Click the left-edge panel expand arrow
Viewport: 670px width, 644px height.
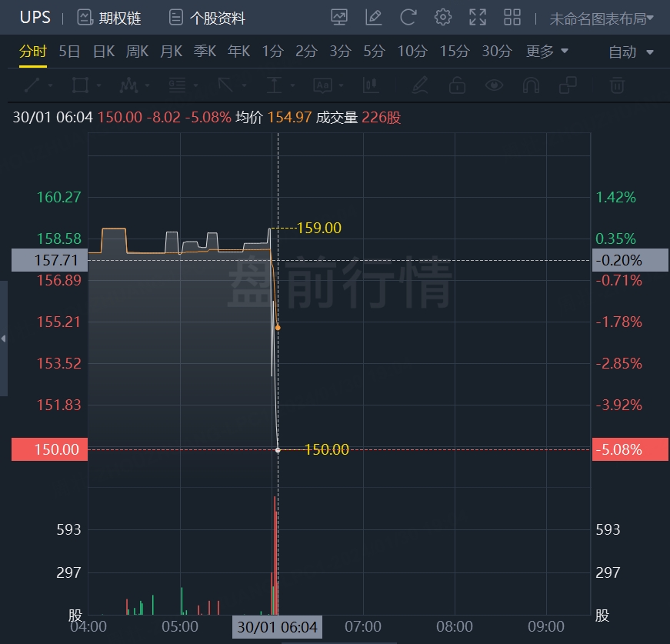4,339
